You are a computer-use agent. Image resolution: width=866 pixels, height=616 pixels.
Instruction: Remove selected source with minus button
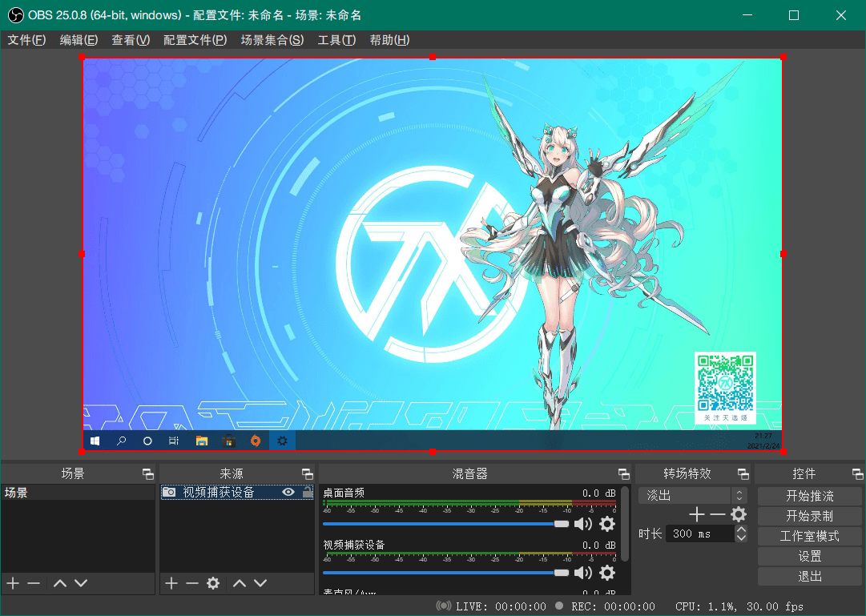tap(191, 583)
